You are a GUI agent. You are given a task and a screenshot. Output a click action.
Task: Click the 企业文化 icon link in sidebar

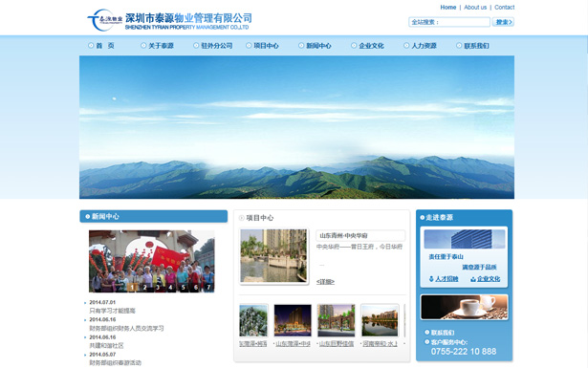486,279
